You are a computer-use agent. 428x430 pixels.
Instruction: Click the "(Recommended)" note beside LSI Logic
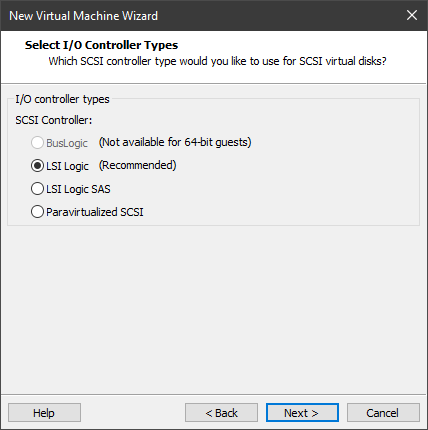pyautogui.click(x=138, y=165)
